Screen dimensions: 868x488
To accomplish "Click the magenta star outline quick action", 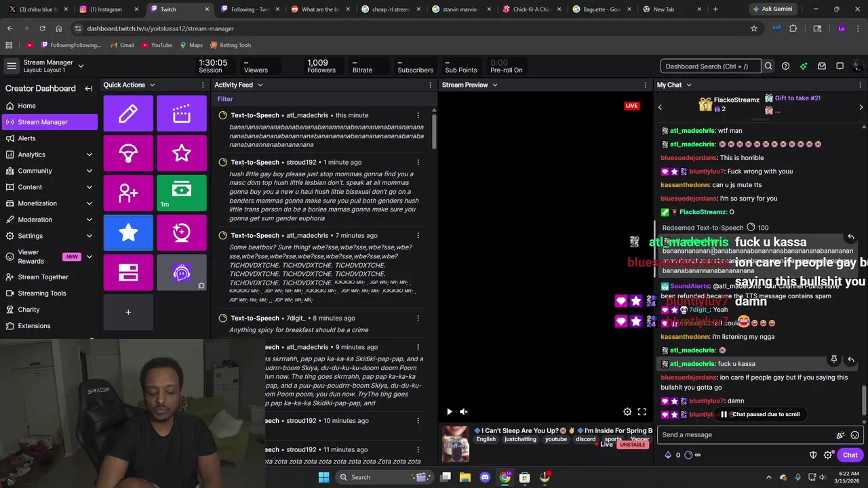I will point(181,153).
